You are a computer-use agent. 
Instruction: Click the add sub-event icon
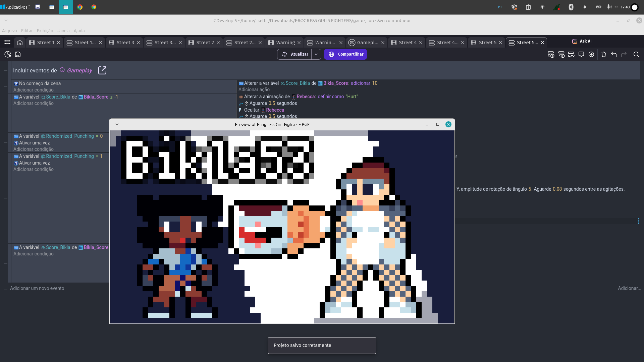561,54
